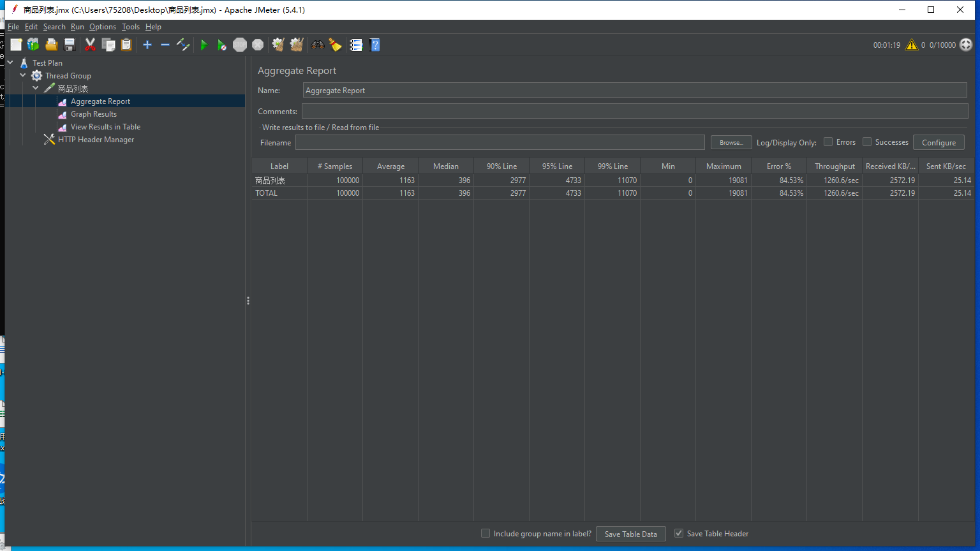Screen dimensions: 980x551
Task: Clear results with the single broom icon
Action: pos(278,45)
